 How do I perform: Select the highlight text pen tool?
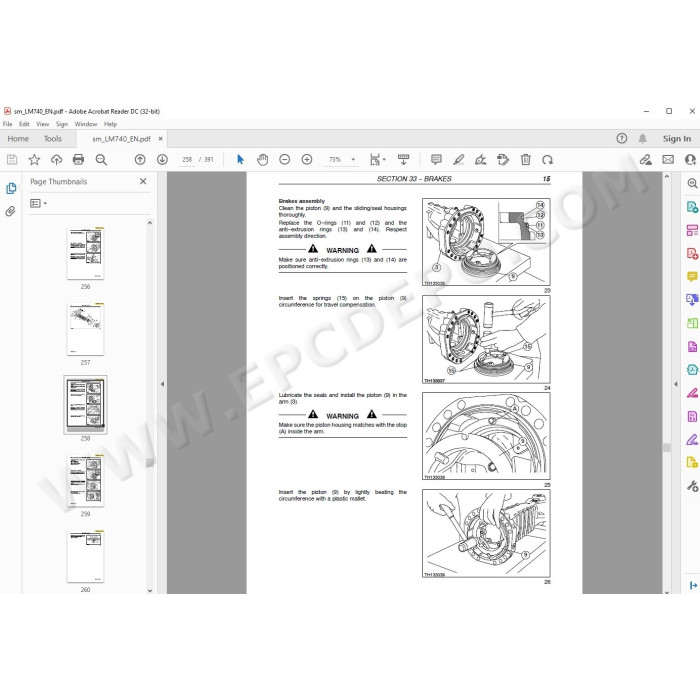coord(458,159)
